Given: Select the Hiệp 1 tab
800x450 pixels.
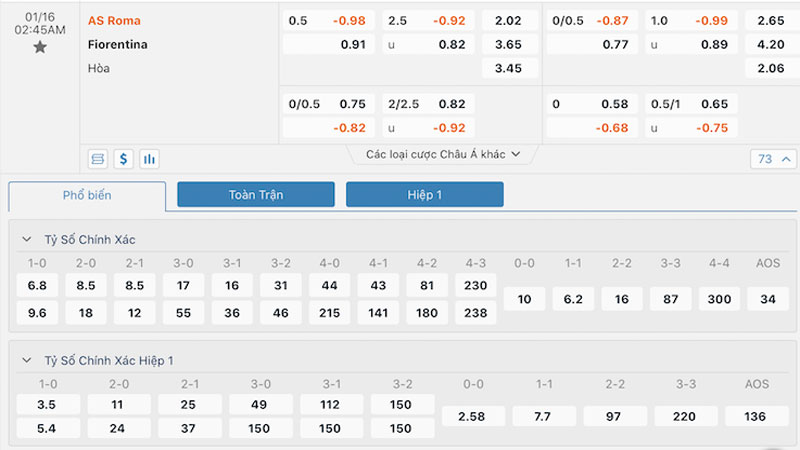Looking at the screenshot, I should [x=425, y=195].
